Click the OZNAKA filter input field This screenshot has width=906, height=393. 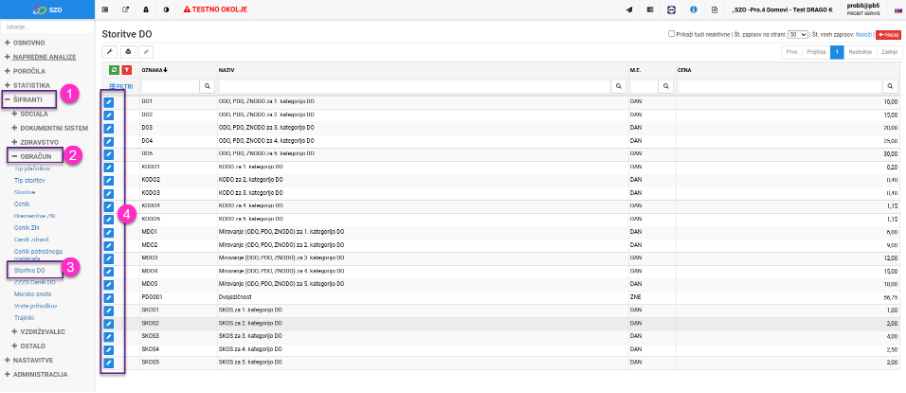tap(170, 86)
